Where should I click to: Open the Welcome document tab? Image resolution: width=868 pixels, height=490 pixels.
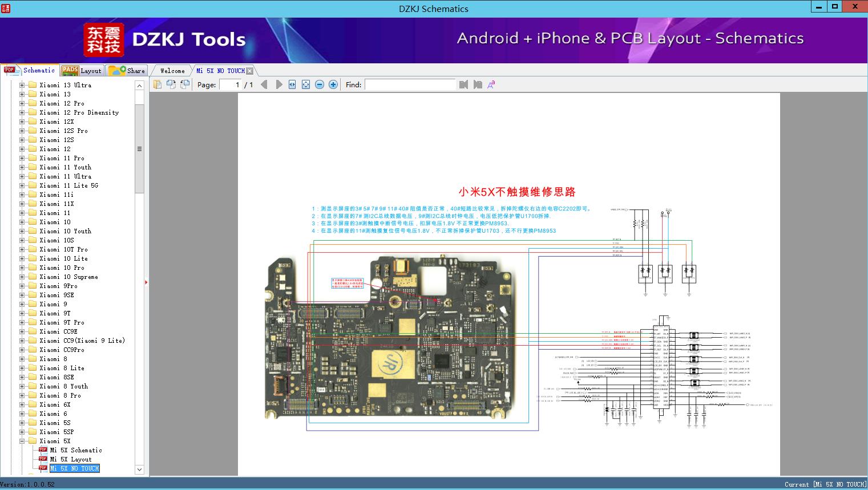click(172, 71)
